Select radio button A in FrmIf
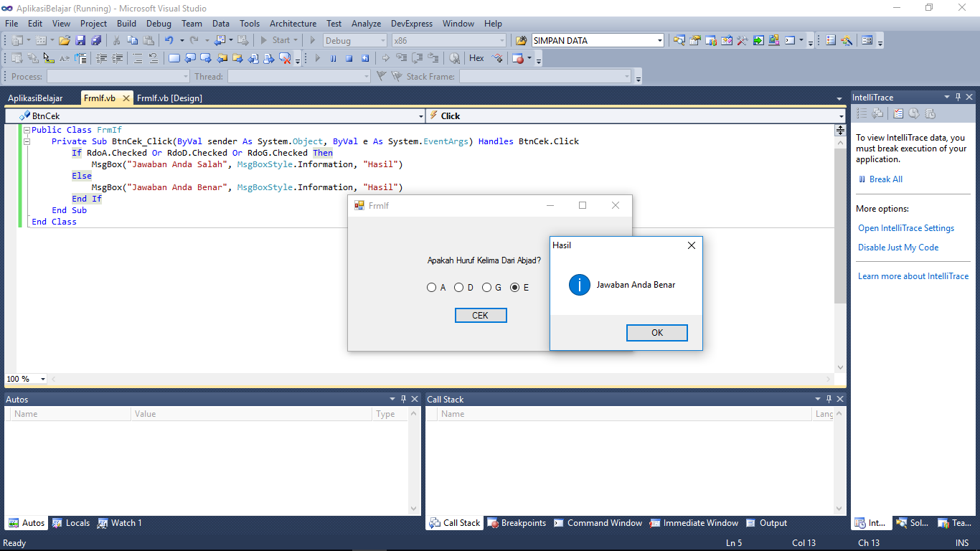 (x=431, y=288)
